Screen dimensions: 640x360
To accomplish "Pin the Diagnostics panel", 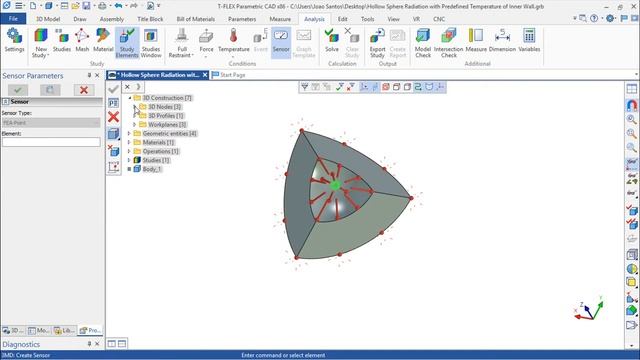I will 89,344.
